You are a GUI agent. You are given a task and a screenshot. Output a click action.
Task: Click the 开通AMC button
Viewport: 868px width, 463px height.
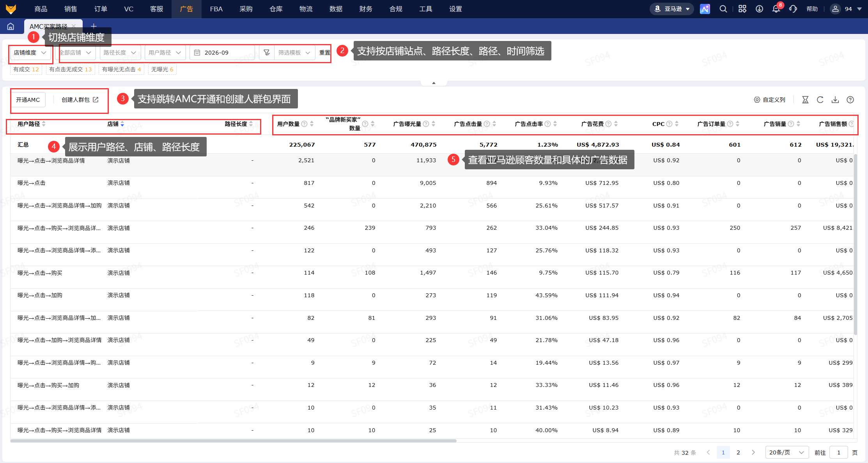tap(28, 100)
